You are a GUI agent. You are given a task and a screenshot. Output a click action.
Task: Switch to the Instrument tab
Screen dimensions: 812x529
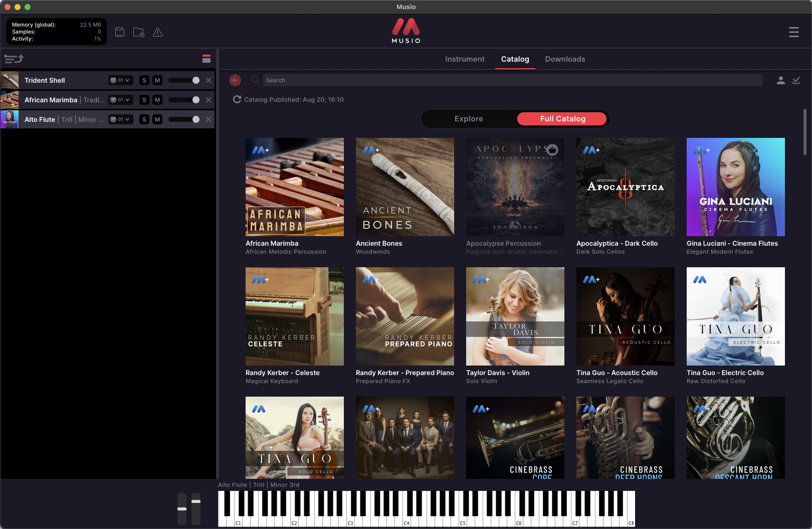pyautogui.click(x=465, y=59)
